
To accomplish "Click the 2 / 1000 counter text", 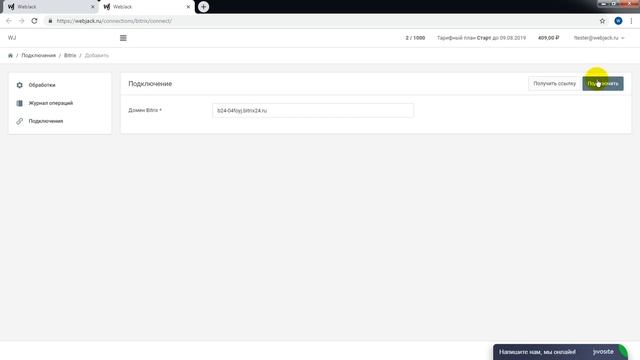I will [x=415, y=38].
